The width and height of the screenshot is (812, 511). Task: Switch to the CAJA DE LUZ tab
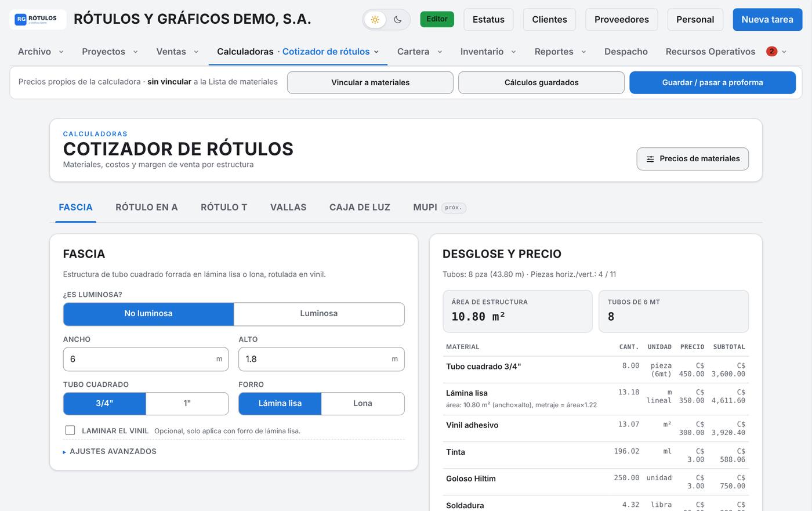360,208
